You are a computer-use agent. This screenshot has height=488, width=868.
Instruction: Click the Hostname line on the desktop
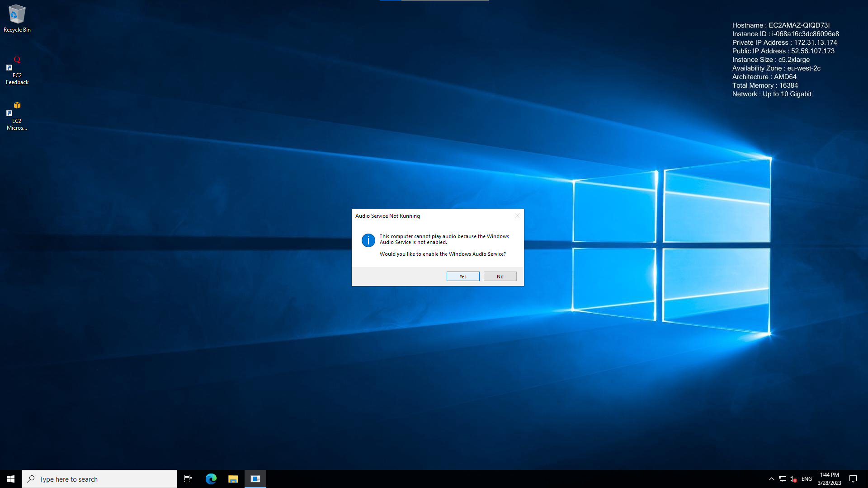point(781,25)
